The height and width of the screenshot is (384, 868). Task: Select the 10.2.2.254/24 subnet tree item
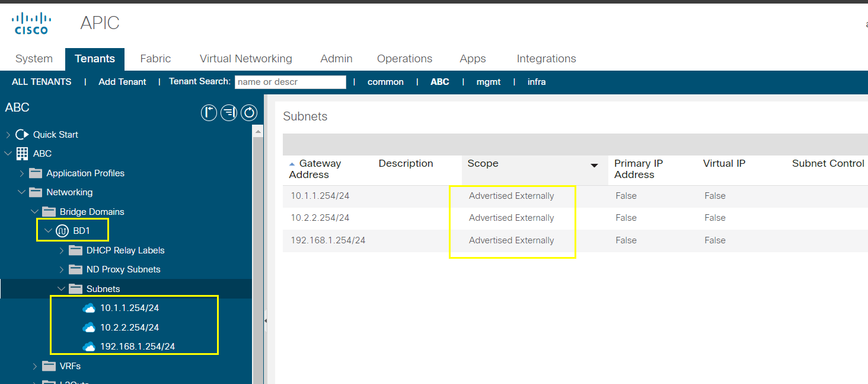coord(129,328)
